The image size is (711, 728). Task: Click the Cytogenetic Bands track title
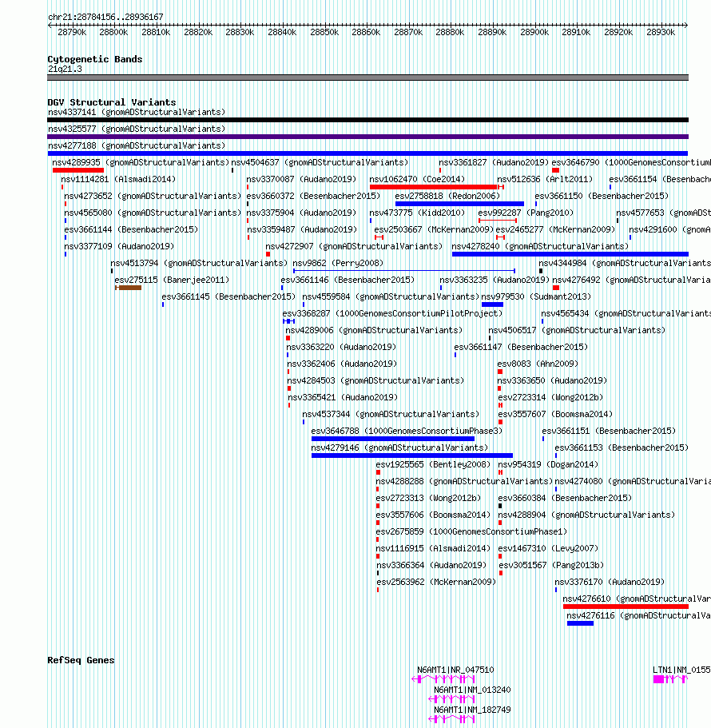[x=95, y=59]
